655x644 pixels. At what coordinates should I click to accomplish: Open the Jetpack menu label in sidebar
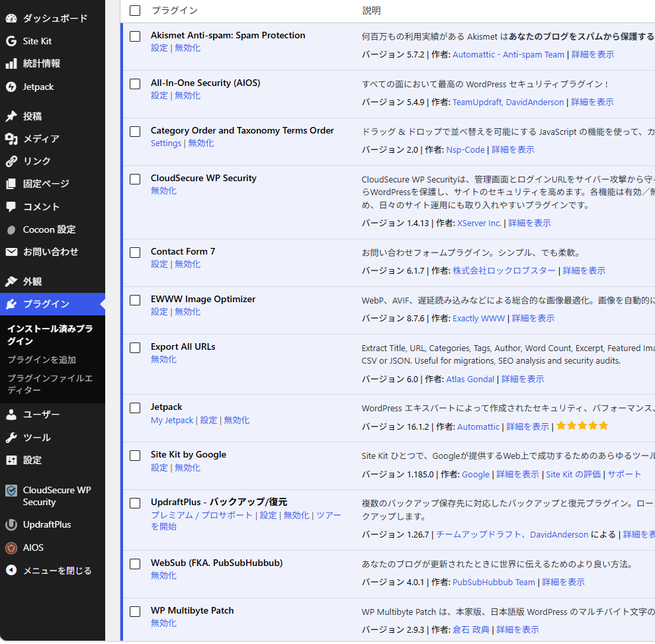(38, 87)
